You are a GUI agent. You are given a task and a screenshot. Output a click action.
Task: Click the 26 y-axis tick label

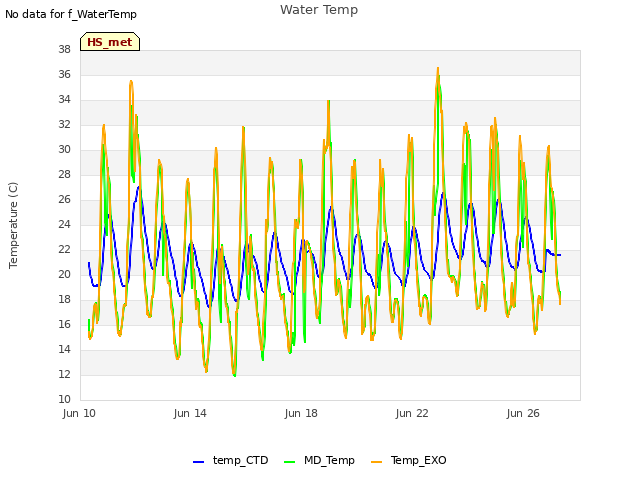(64, 199)
